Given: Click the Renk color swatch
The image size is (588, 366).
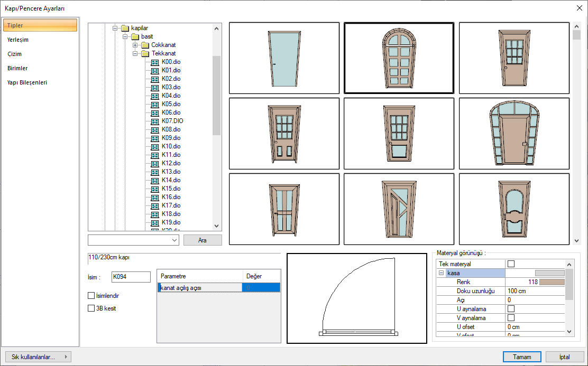Looking at the screenshot, I should click(552, 283).
